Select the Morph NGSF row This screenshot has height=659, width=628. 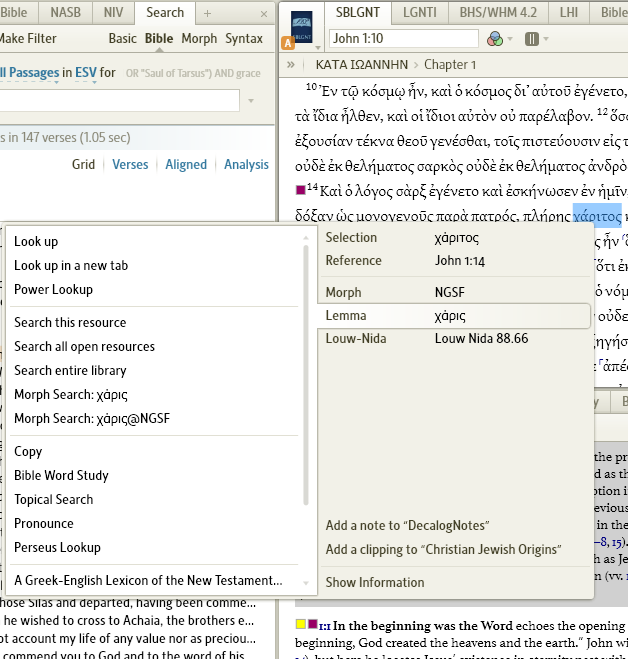[x=456, y=292]
